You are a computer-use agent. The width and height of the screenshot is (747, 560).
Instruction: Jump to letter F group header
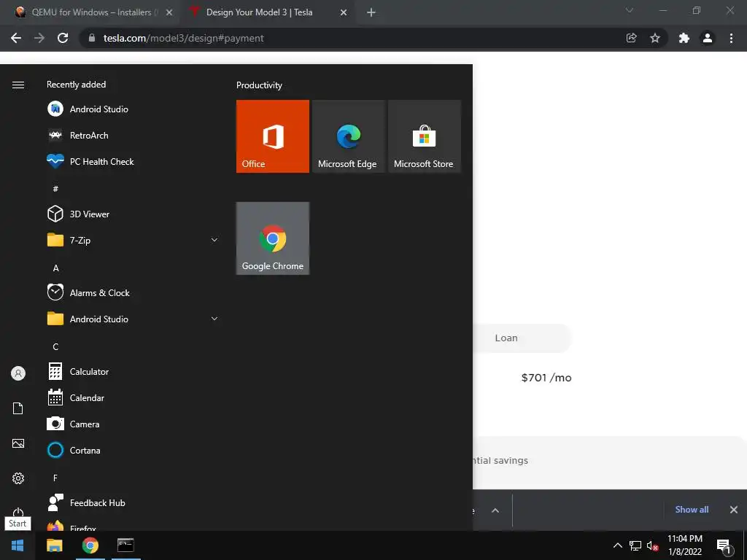point(55,478)
